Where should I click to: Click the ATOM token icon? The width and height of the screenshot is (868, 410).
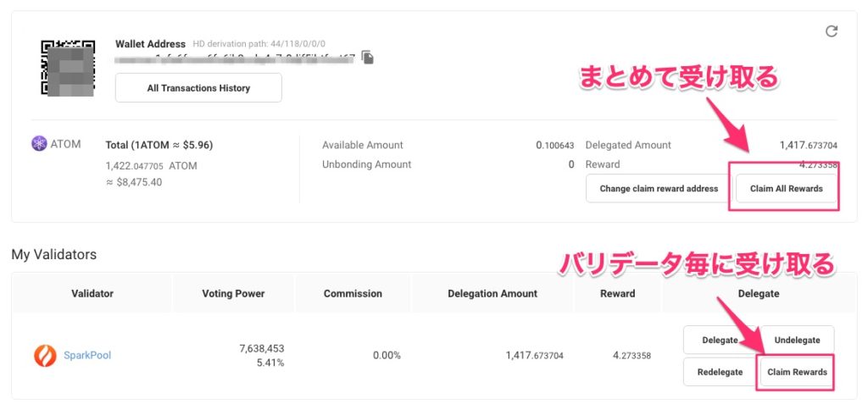39,145
